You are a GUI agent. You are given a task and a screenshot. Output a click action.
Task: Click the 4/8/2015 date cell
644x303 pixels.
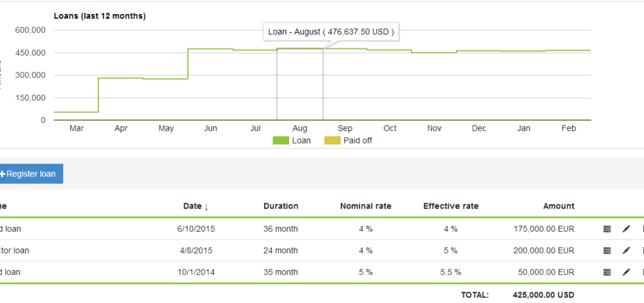pos(195,250)
